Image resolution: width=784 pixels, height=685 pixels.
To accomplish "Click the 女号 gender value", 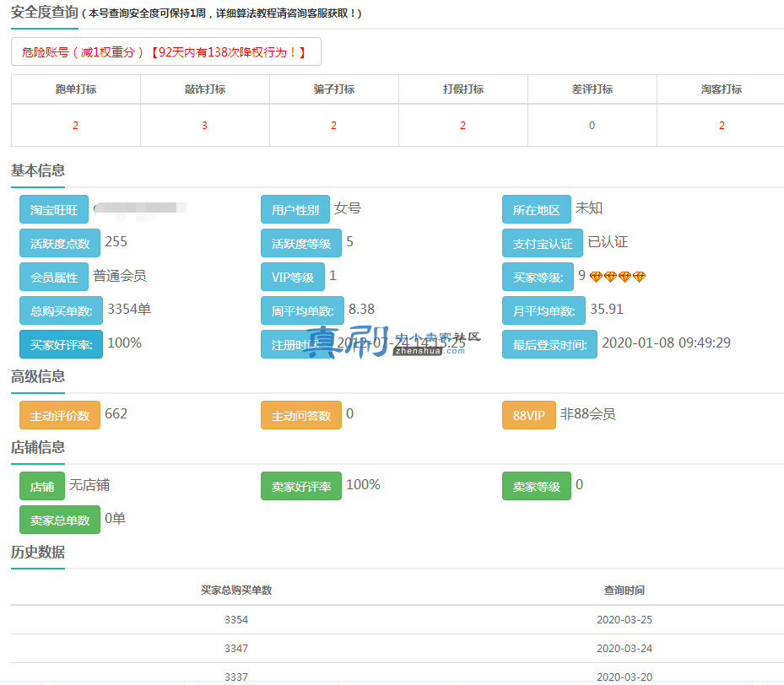I will 348,208.
